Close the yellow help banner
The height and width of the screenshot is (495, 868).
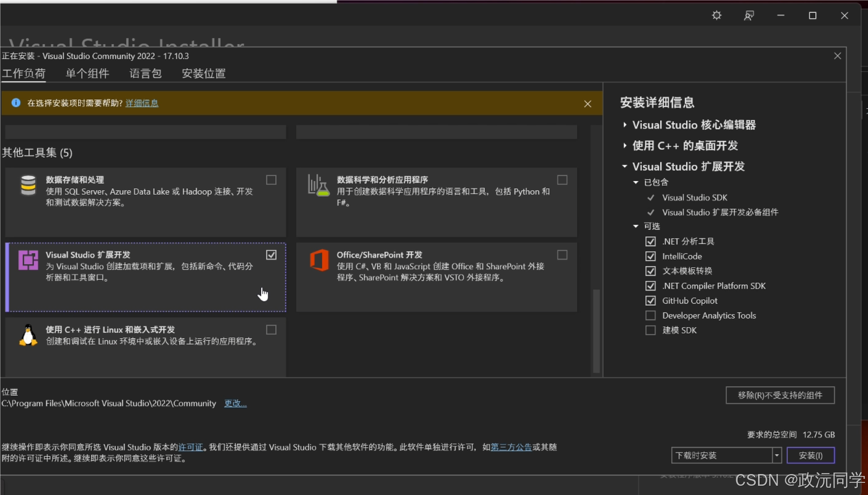pos(587,104)
